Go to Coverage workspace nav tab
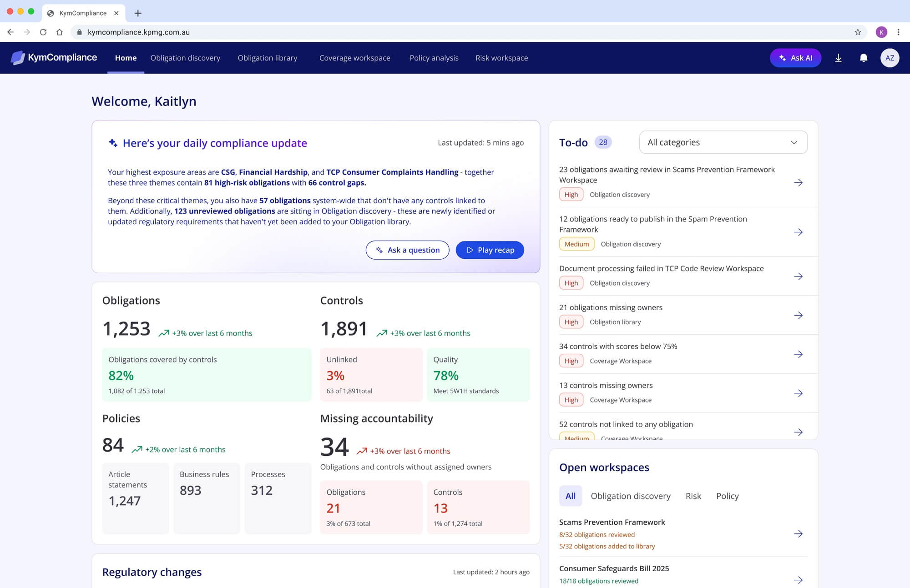Image resolution: width=910 pixels, height=588 pixels. (354, 58)
